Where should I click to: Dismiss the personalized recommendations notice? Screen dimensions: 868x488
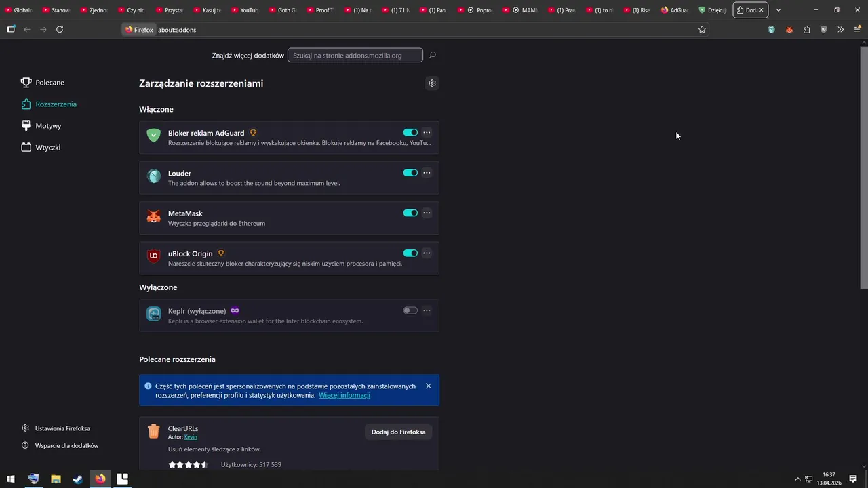pyautogui.click(x=429, y=386)
